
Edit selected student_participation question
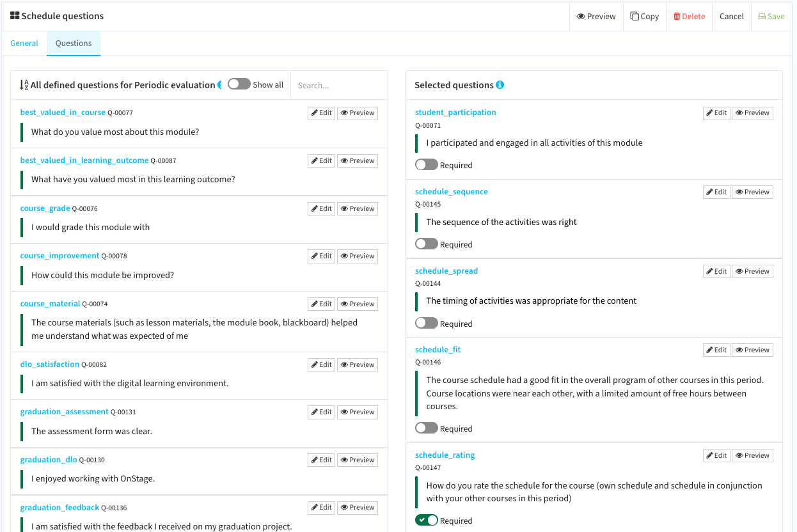(x=716, y=113)
